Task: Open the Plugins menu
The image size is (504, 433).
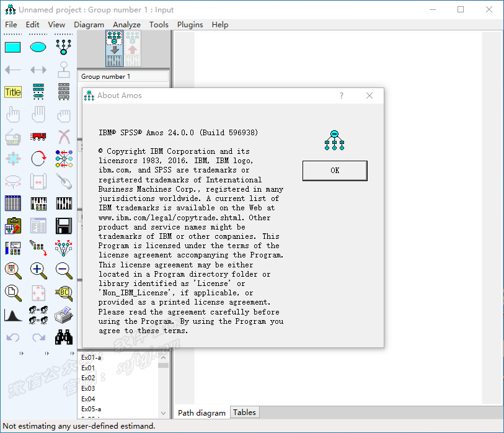Action: [190, 25]
